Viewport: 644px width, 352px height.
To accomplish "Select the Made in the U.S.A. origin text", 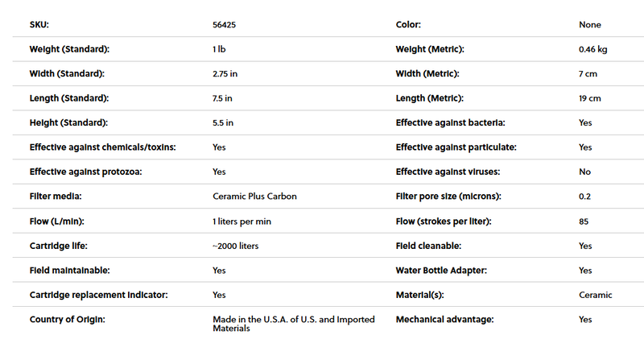I will click(x=294, y=324).
